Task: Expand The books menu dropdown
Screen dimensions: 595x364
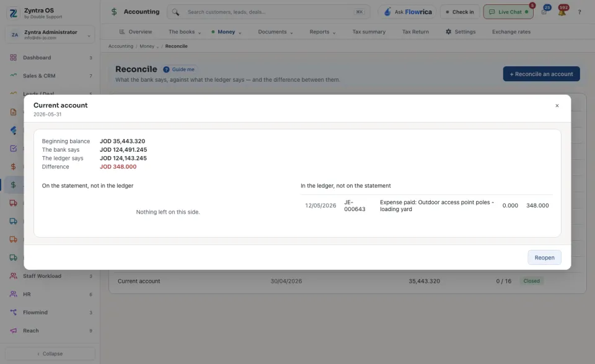Action: point(185,32)
